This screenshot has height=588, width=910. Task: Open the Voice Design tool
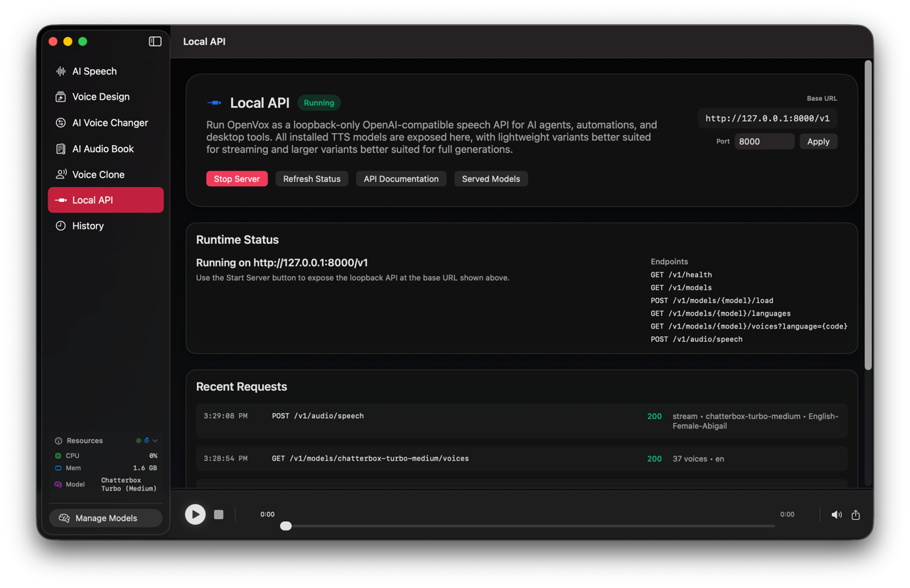coord(100,97)
